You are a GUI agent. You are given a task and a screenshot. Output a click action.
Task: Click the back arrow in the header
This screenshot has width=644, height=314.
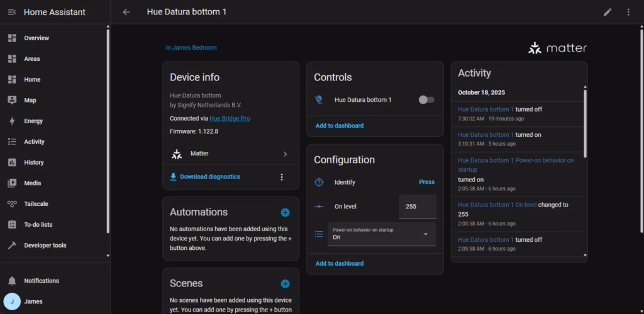coord(126,12)
